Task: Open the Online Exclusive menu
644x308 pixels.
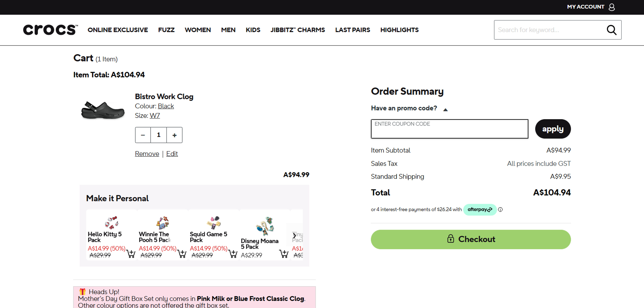Action: coord(118,30)
